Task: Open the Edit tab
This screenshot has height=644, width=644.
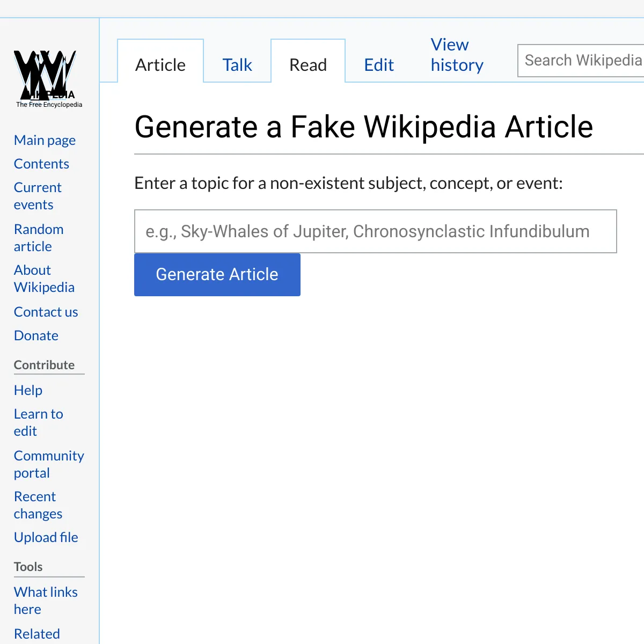Action: pyautogui.click(x=379, y=65)
